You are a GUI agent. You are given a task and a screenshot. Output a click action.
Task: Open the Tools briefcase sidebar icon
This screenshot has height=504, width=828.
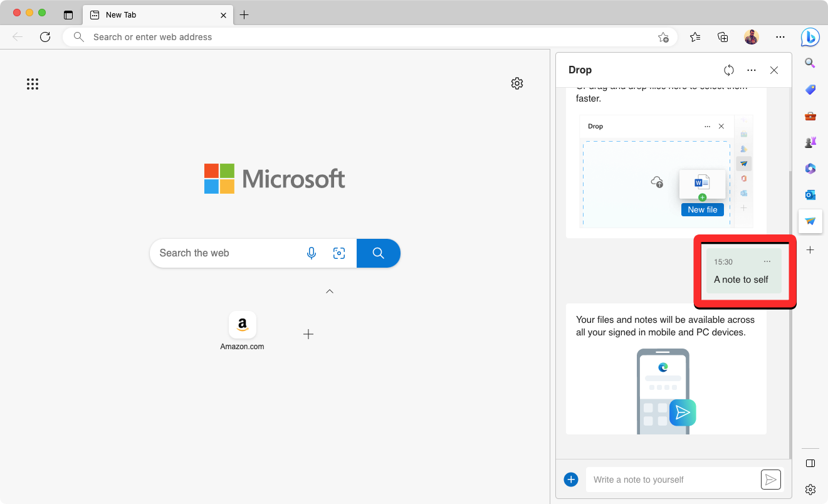(x=810, y=116)
